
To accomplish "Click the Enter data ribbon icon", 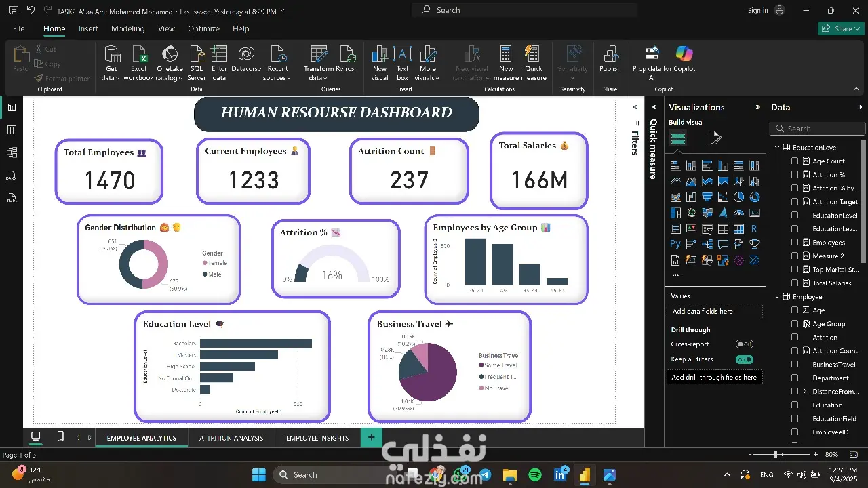I will click(x=219, y=55).
